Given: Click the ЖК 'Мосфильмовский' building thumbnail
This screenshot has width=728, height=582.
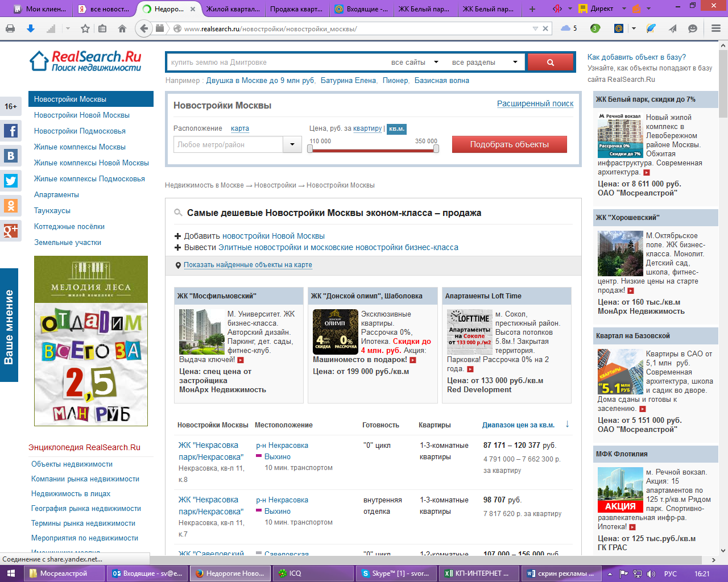Looking at the screenshot, I should [x=202, y=332].
